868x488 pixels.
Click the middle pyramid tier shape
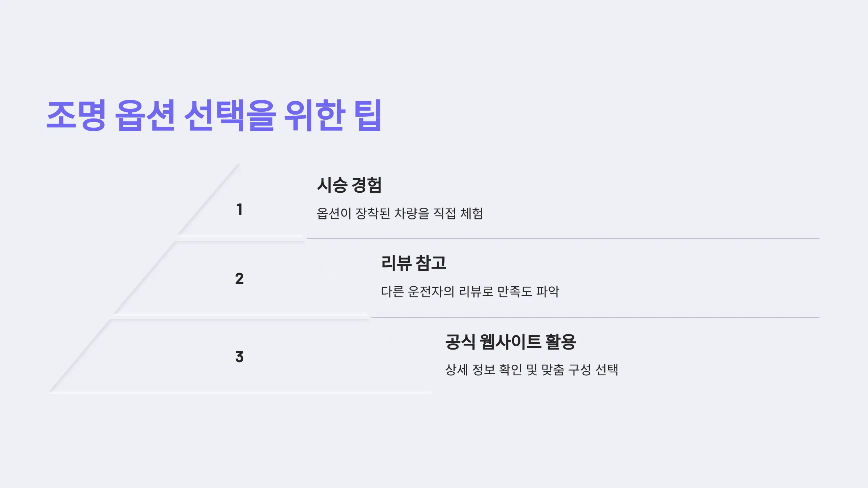click(x=239, y=279)
